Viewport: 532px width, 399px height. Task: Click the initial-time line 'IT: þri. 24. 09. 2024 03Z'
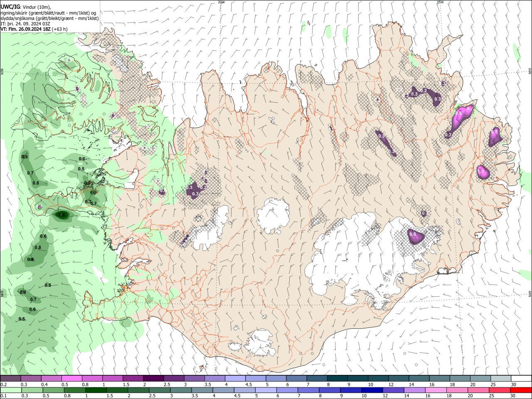pos(25,24)
